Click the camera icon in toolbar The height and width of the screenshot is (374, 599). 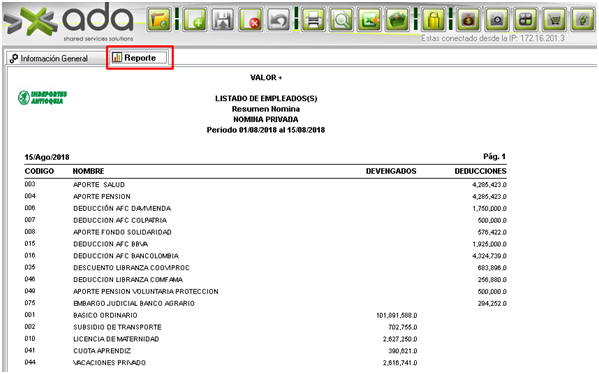pos(497,19)
